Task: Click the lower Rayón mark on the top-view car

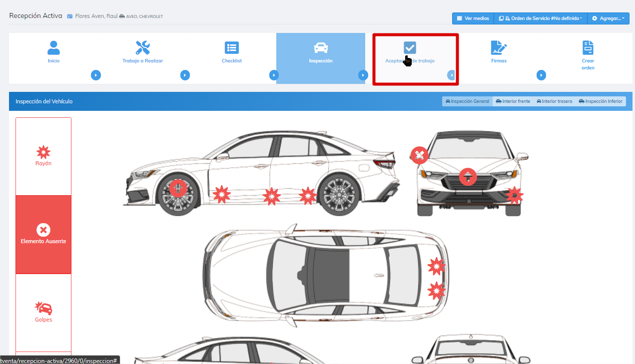Action: click(x=437, y=291)
